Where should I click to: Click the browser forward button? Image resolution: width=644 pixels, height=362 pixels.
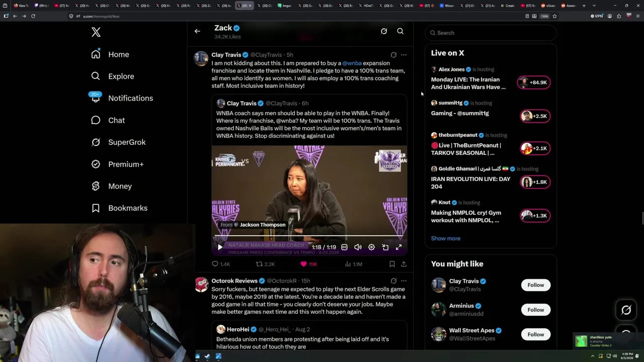point(24,16)
